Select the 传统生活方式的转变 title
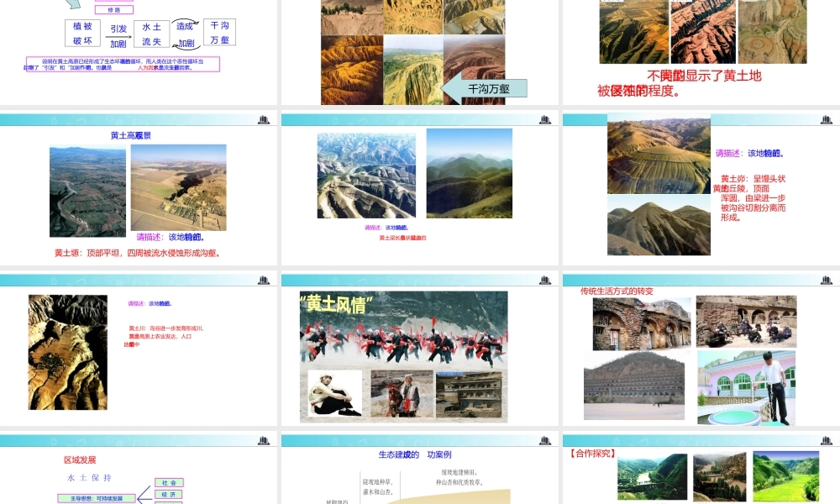Viewport: 840px width, 504px height. (x=617, y=291)
